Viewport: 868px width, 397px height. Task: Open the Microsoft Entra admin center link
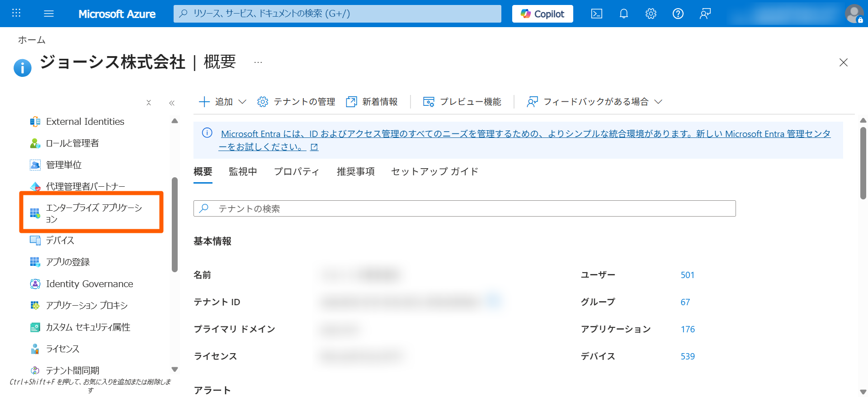[525, 134]
